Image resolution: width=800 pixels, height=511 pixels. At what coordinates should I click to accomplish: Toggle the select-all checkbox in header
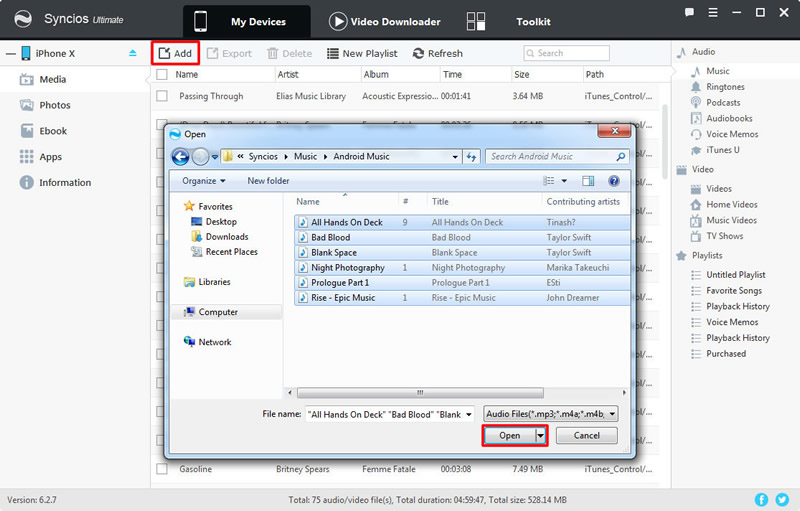[x=162, y=74]
